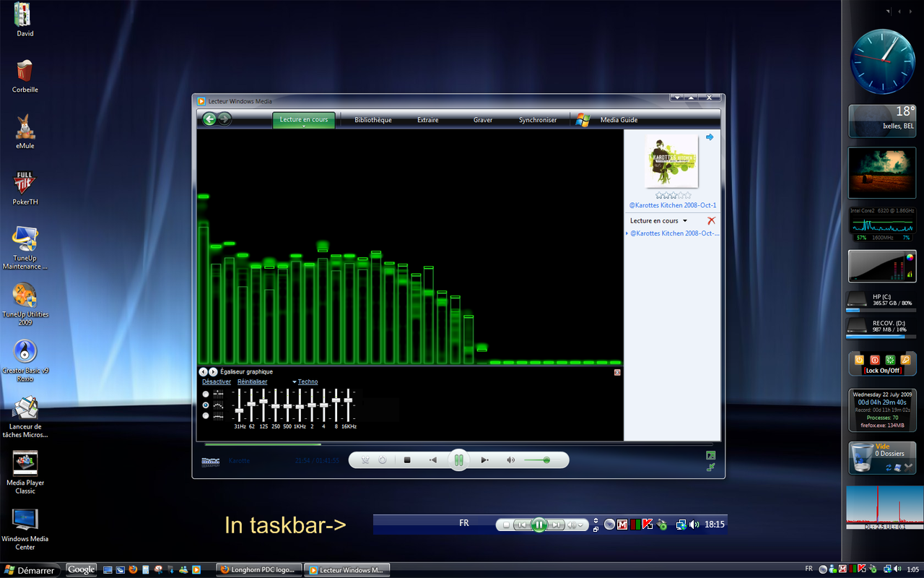Screen dimensions: 924x578
Task: Open the Techno equalizer preset dropdown
Action: coord(305,381)
